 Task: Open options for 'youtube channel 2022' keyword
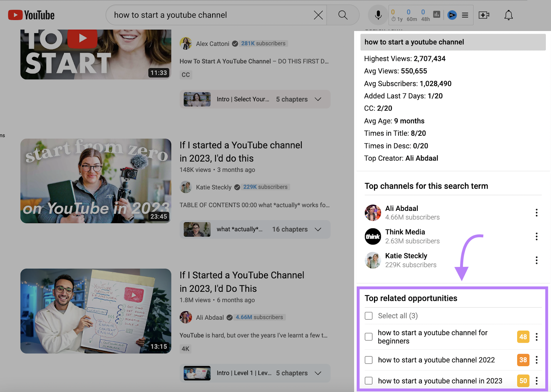pyautogui.click(x=537, y=360)
